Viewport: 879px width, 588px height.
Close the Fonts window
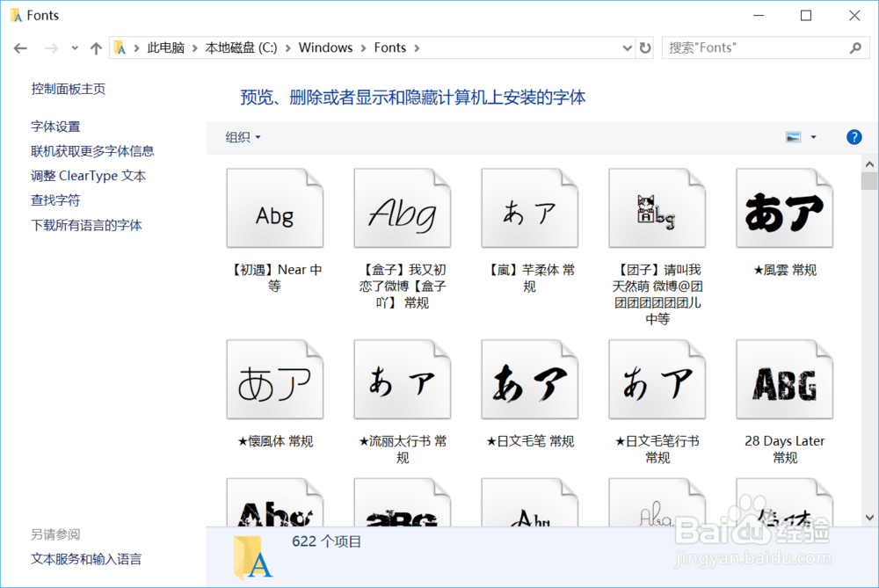click(x=854, y=16)
